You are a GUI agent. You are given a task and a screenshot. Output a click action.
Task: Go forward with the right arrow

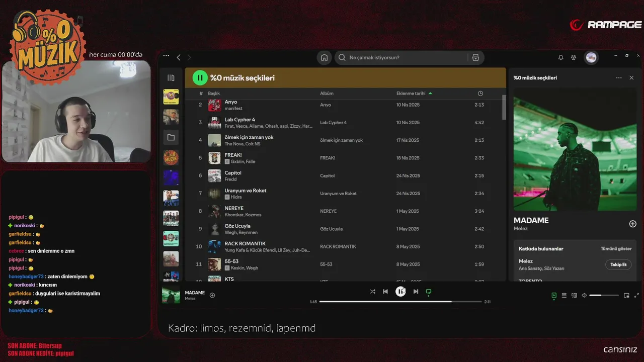pos(189,57)
